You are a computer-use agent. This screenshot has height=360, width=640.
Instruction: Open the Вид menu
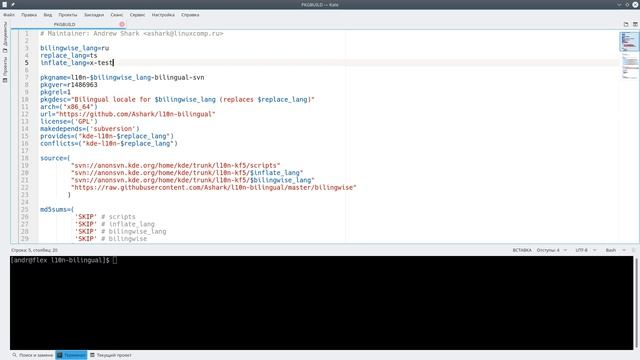click(48, 15)
